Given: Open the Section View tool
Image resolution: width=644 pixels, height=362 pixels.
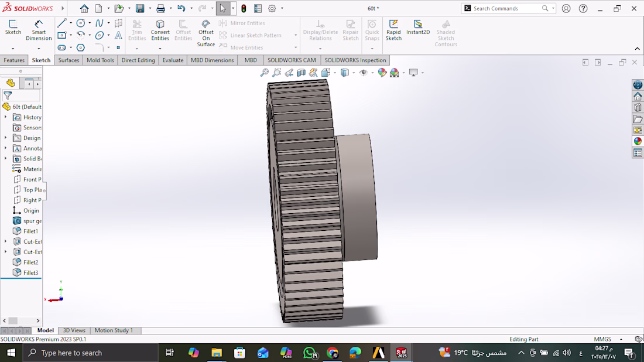Looking at the screenshot, I should (301, 73).
